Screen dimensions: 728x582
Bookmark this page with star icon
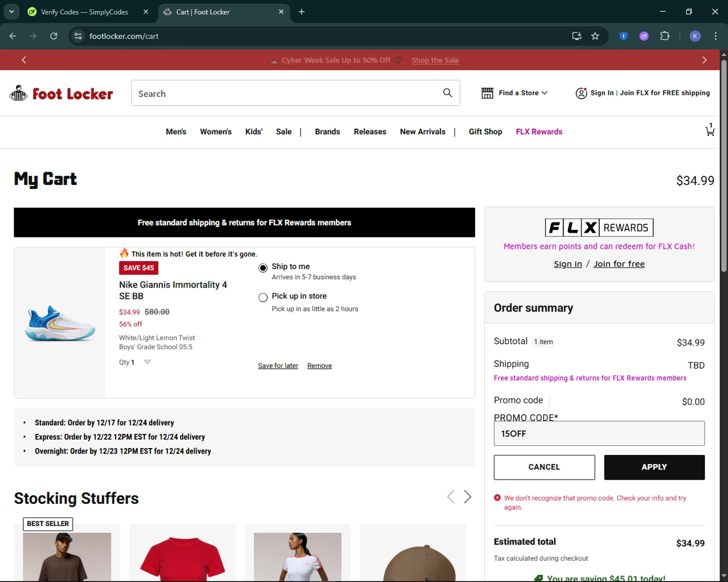[x=595, y=36]
